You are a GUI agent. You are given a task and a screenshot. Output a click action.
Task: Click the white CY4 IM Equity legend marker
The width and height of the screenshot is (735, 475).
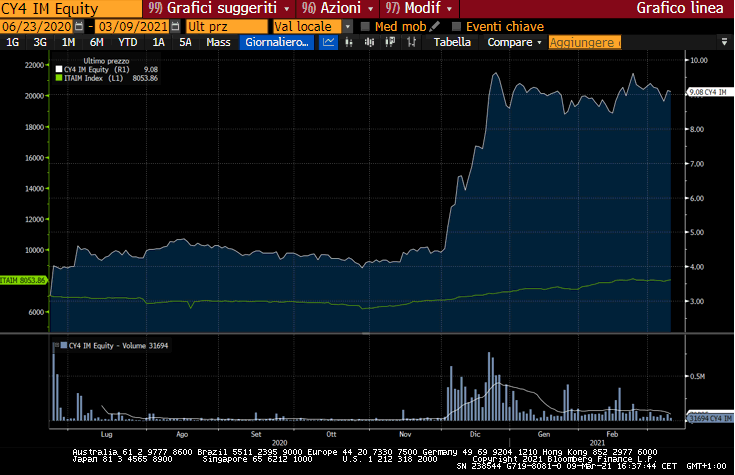pyautogui.click(x=58, y=70)
